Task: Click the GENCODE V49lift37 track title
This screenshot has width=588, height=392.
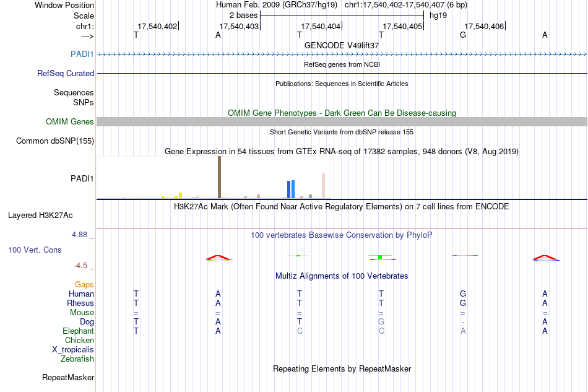Action: tap(342, 45)
